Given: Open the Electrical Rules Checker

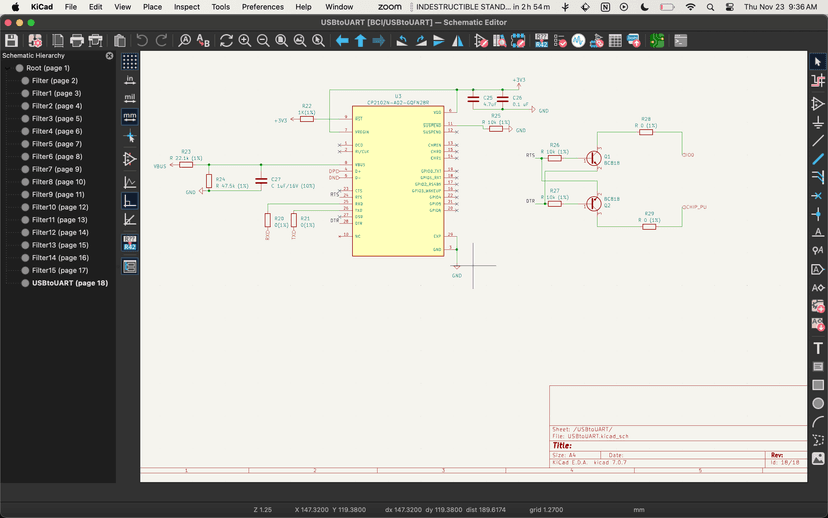Looking at the screenshot, I should [559, 41].
